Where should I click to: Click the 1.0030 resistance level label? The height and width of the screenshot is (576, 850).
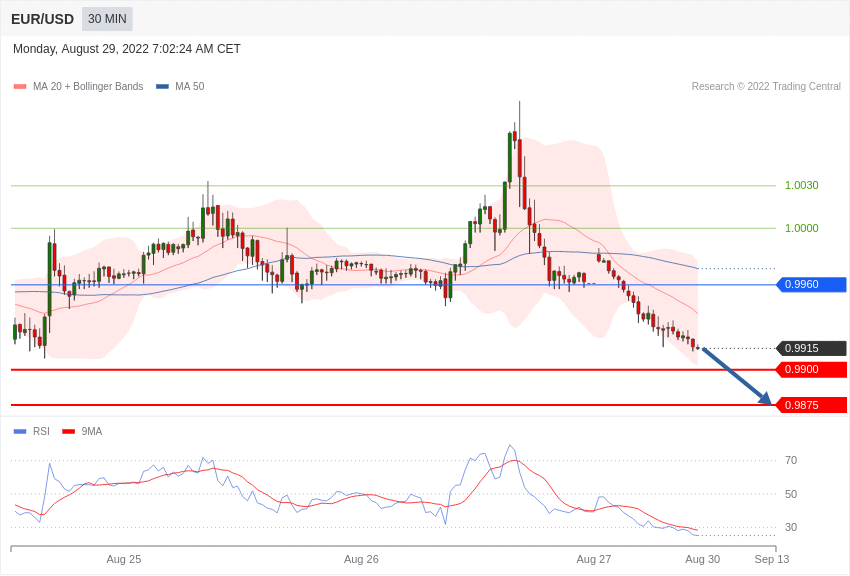click(x=802, y=185)
